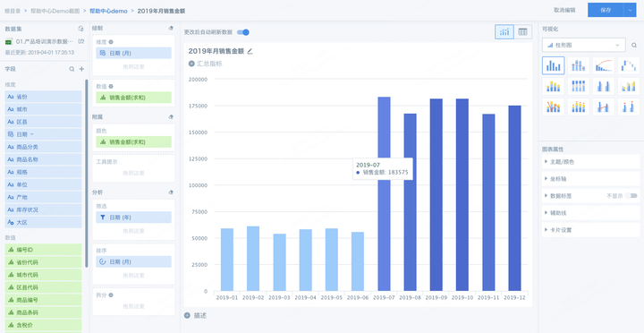Click the 2019-07 bar in chart
644x333 pixels.
(x=384, y=194)
